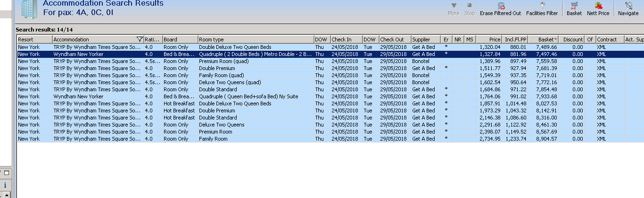Image resolution: width=644 pixels, height=198 pixels.
Task: Select the Deluxe Two Queens (quad) row
Action: (x=330, y=82)
